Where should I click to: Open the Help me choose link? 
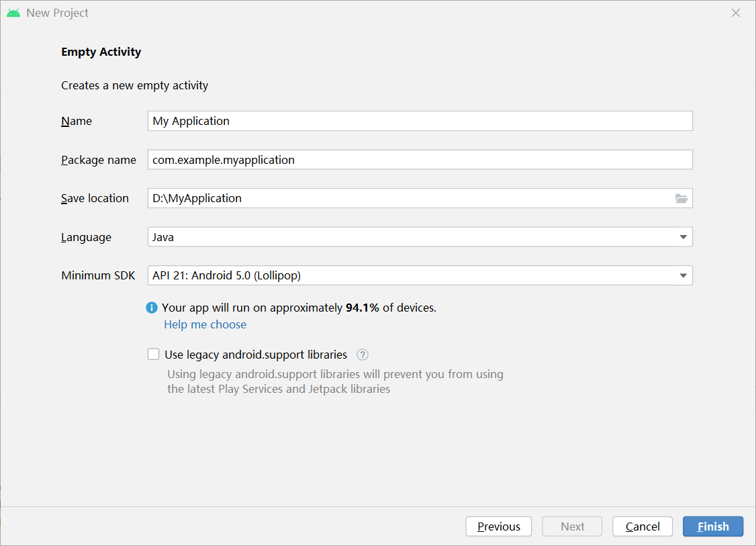[x=205, y=324]
